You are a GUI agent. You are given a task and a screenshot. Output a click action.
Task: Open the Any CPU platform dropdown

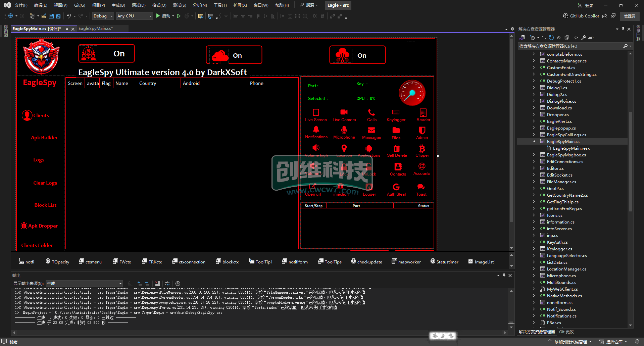[135, 16]
